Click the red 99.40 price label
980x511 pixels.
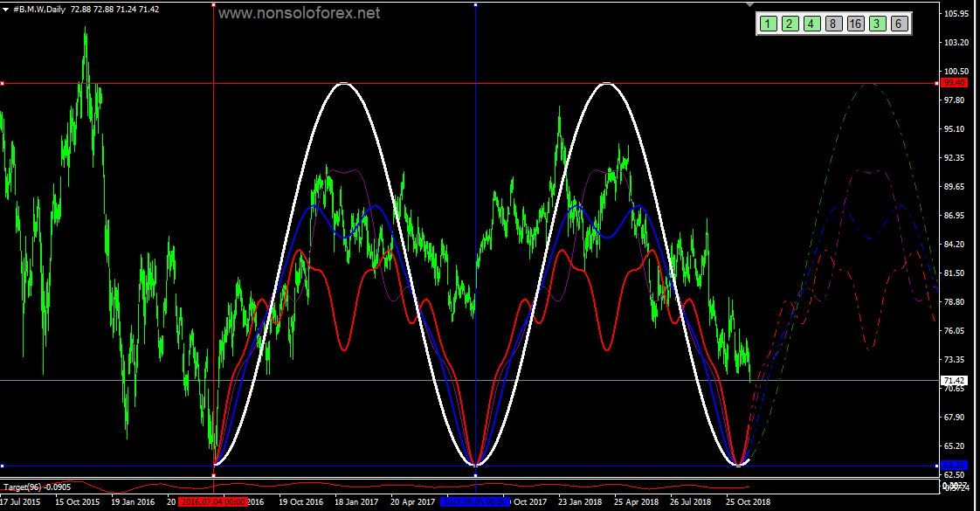(954, 83)
